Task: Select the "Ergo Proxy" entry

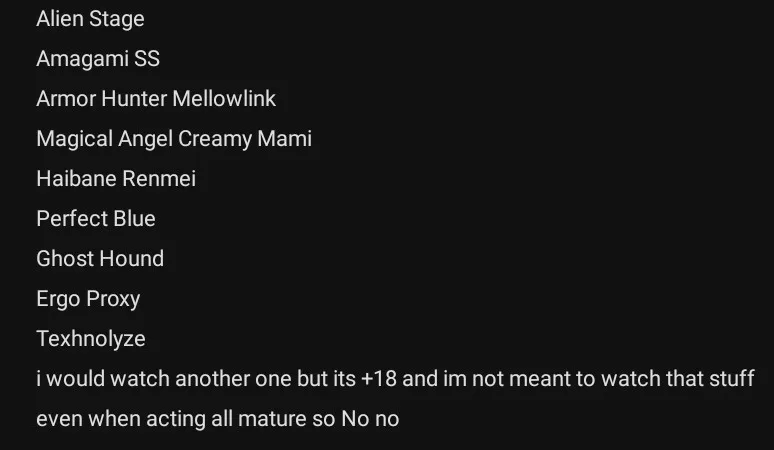Action: 88,299
